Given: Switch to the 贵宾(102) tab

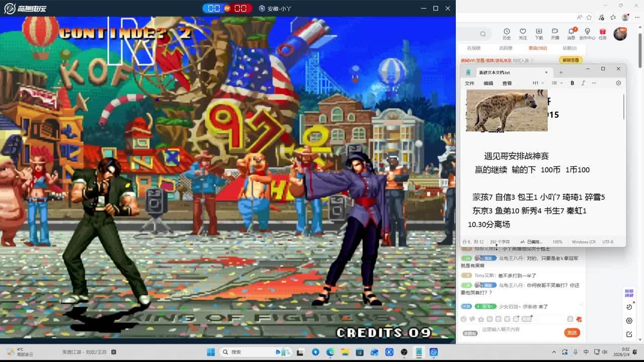Looking at the screenshot, I should (538, 48).
